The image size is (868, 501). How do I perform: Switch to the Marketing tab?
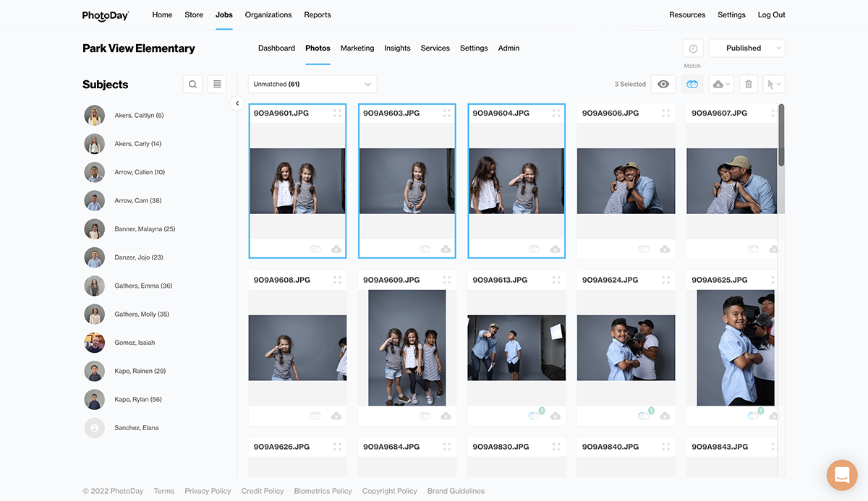click(357, 48)
